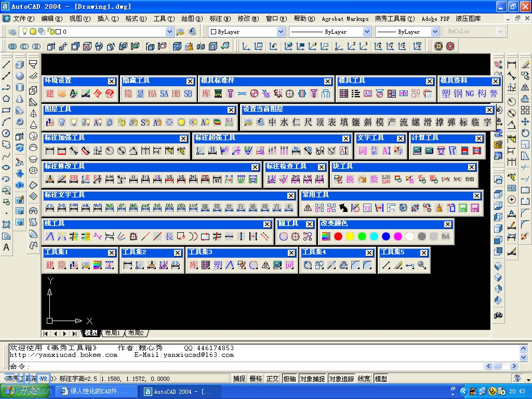Click the 换 icon in 块工具 toolbar
The image size is (532, 399).
(350, 179)
